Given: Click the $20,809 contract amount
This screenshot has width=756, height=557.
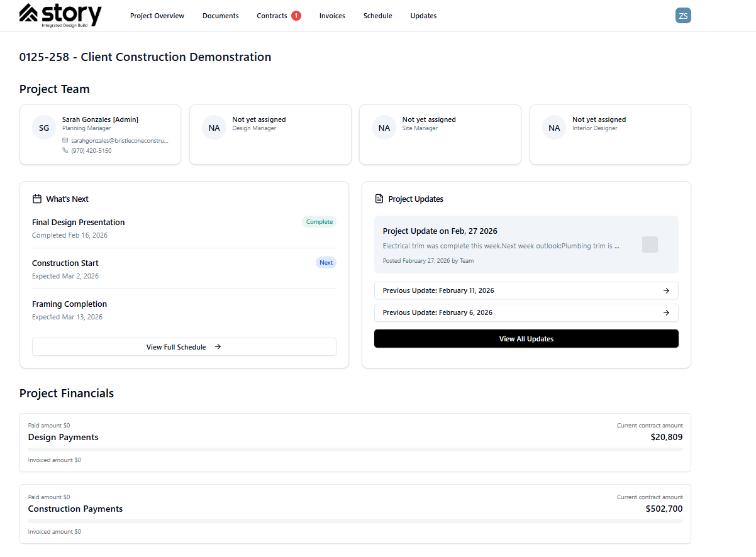Looking at the screenshot, I should point(667,437).
